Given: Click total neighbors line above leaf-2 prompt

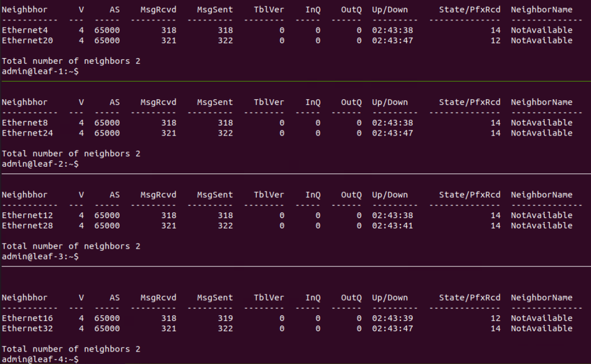Looking at the screenshot, I should click(71, 154).
